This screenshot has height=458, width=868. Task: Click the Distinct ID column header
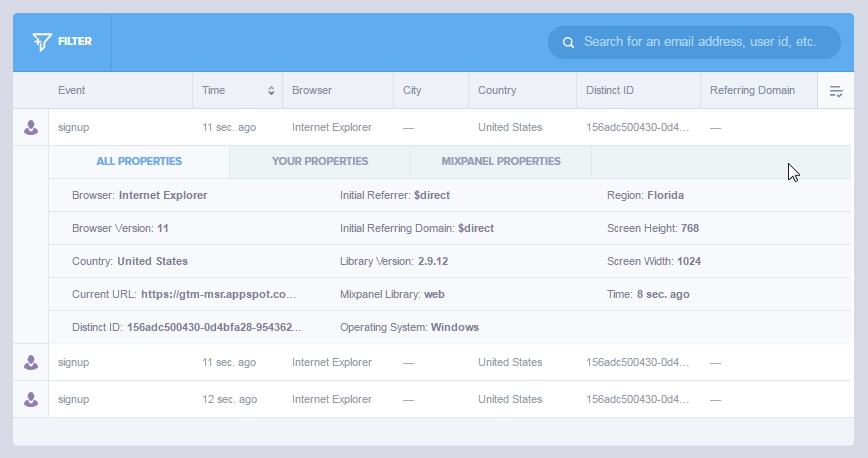click(610, 90)
